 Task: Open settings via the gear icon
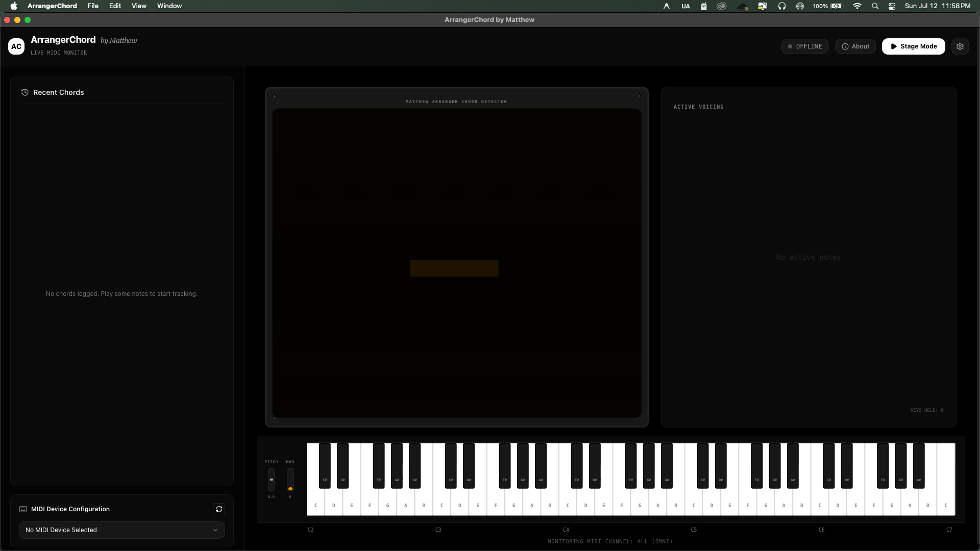(960, 46)
